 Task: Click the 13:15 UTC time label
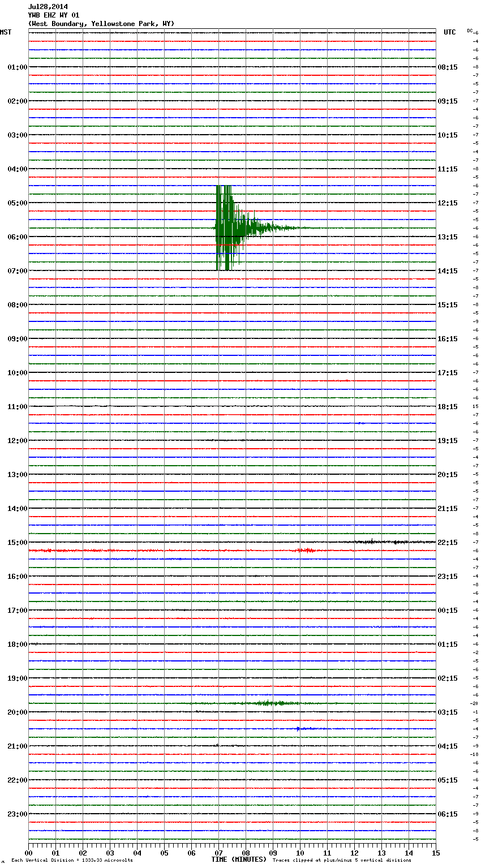448,237
